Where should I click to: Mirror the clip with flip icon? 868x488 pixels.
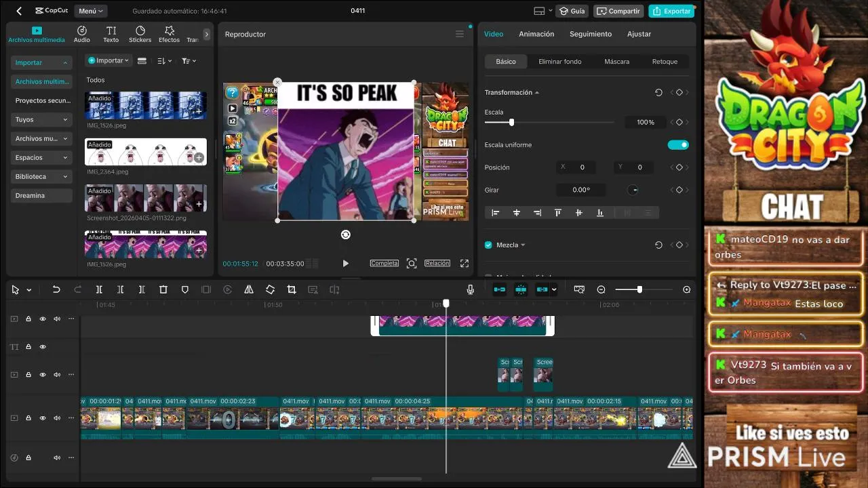click(x=249, y=289)
